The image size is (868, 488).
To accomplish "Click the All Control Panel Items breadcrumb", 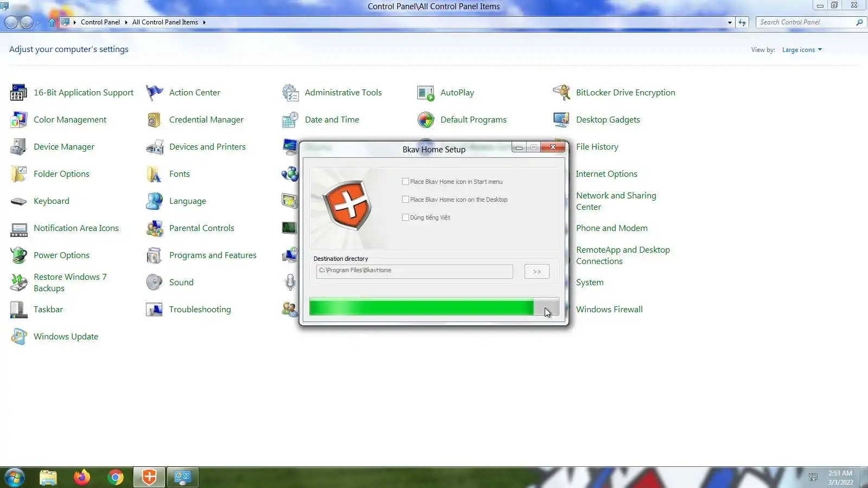I will click(x=165, y=22).
